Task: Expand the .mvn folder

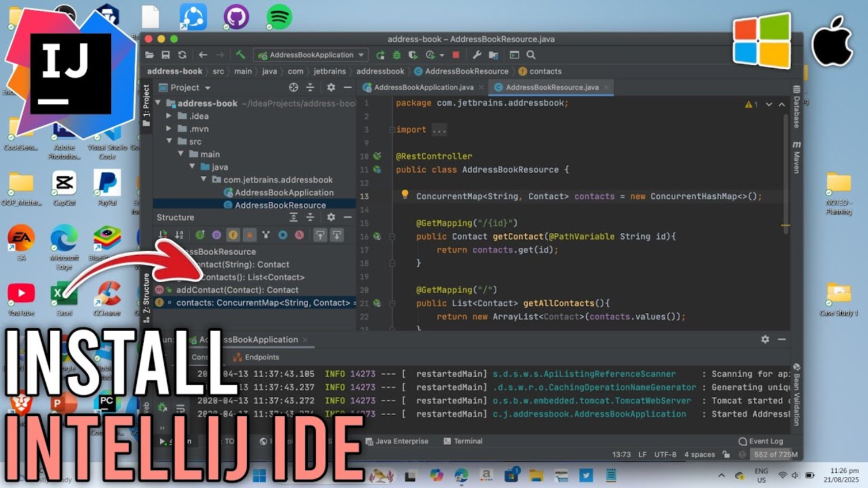Action: (170, 129)
